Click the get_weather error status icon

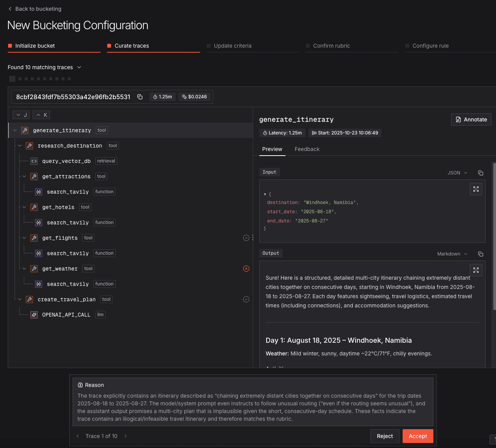tap(246, 269)
